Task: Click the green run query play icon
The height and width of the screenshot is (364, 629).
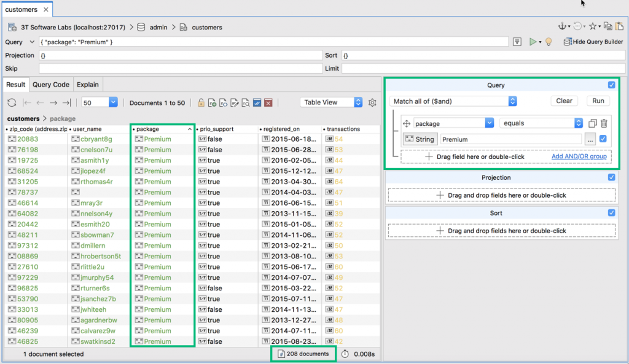Action: (x=533, y=42)
